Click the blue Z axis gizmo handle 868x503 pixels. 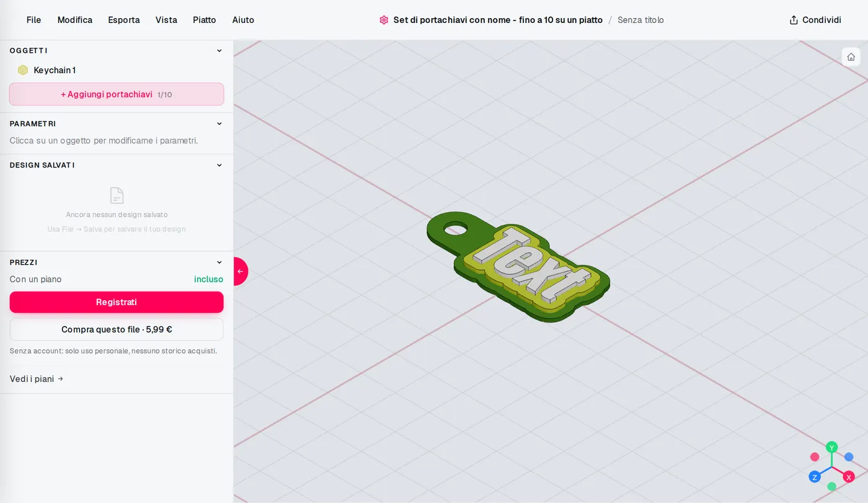tap(815, 477)
